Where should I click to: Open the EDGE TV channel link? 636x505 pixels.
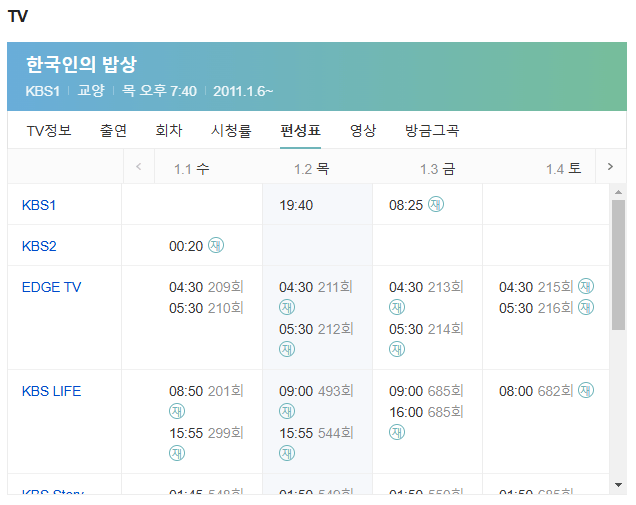[x=52, y=287]
